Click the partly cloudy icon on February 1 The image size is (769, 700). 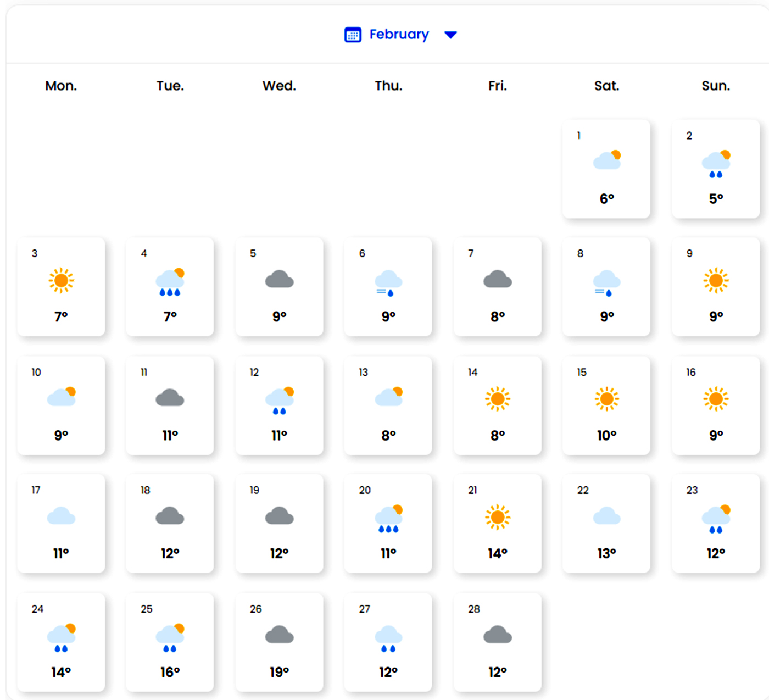[x=607, y=160]
